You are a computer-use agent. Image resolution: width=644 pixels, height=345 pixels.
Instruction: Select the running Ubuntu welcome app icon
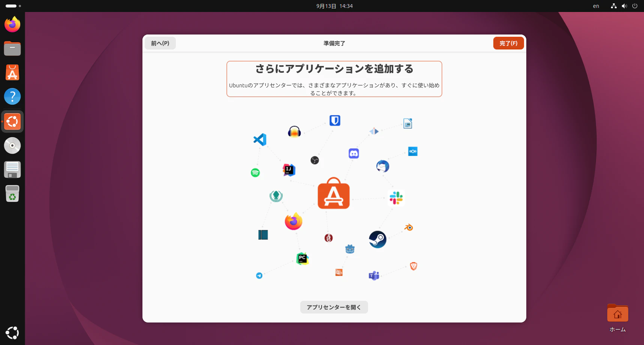(12, 121)
